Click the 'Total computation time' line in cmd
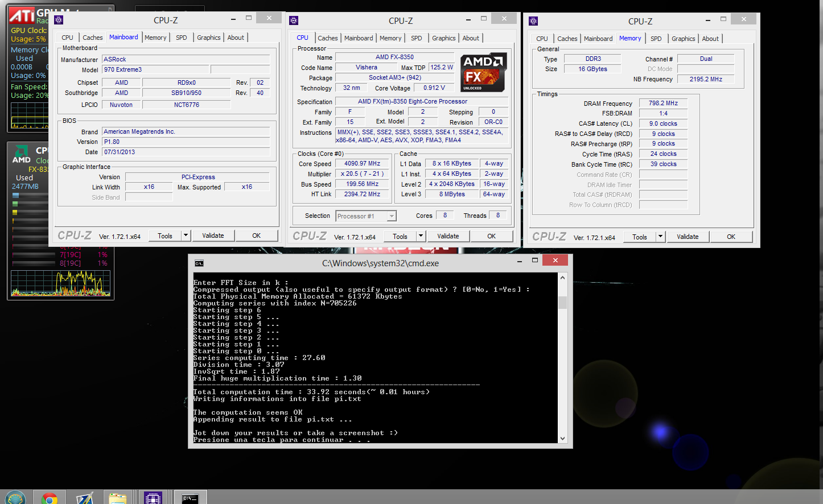The height and width of the screenshot is (504, 823). coord(311,392)
